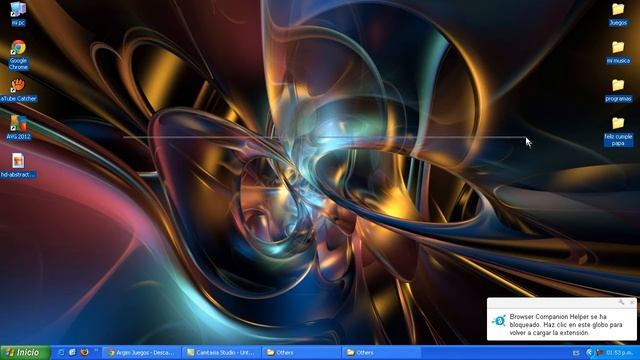Click the first quick launch icon beside Inicio

tap(61, 352)
